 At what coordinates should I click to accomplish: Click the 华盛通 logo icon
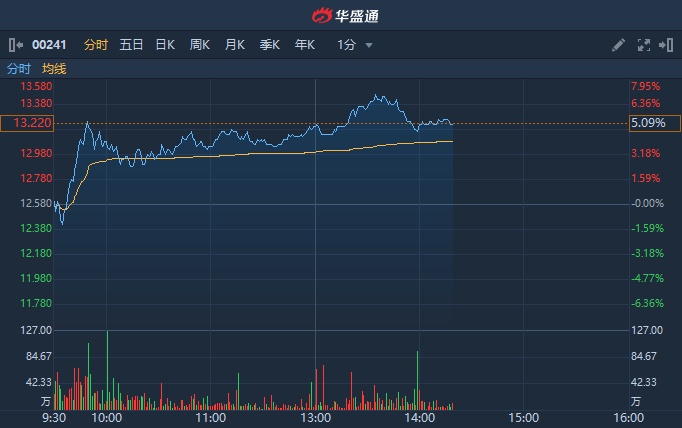pyautogui.click(x=320, y=15)
